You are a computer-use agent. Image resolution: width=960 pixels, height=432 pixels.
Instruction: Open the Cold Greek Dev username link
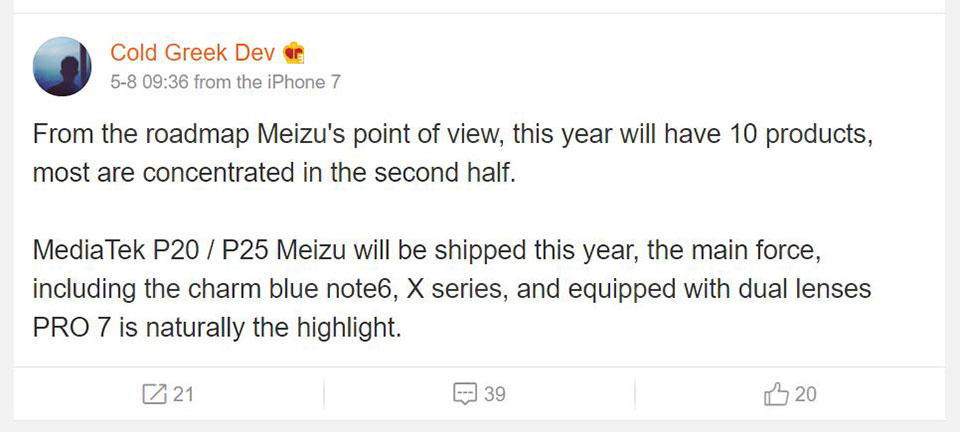click(x=192, y=52)
